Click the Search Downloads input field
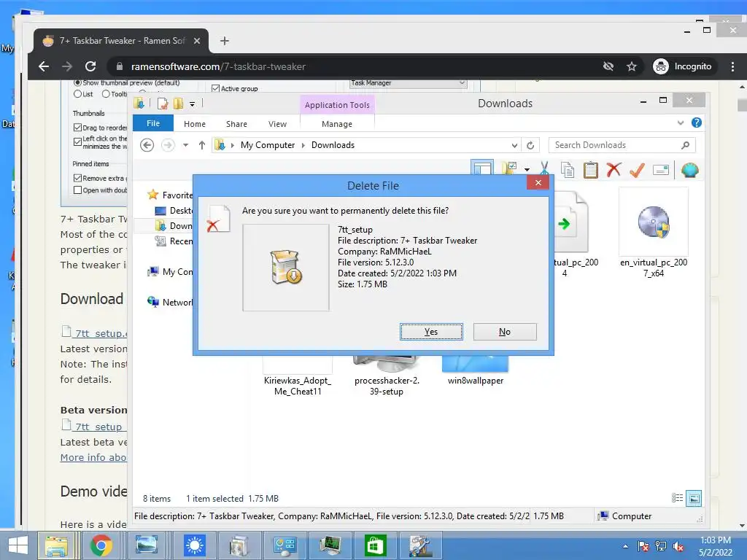 (x=622, y=145)
